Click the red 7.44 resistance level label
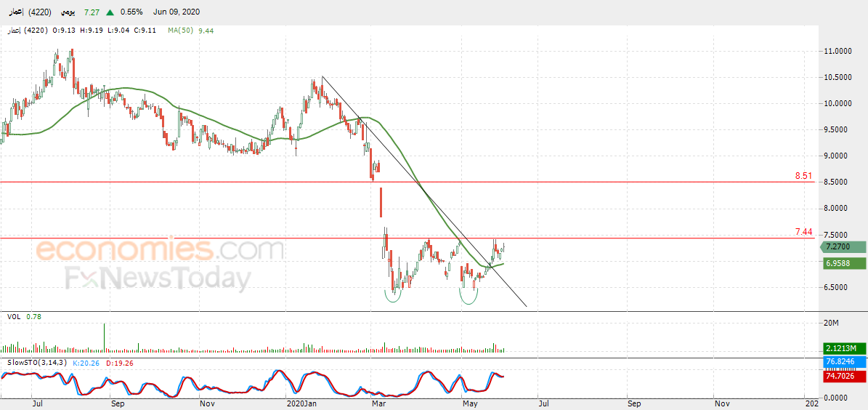Viewport: 868px width, 410px height. point(803,232)
